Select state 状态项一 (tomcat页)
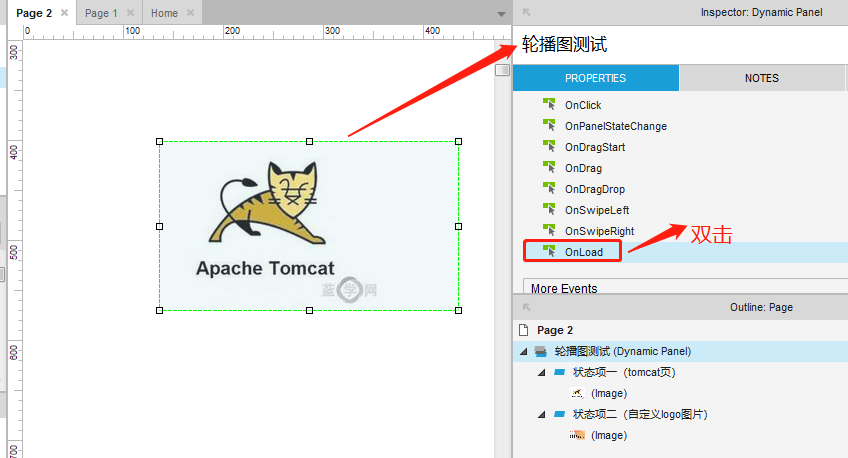Viewport: 848px width, 458px height. point(624,372)
